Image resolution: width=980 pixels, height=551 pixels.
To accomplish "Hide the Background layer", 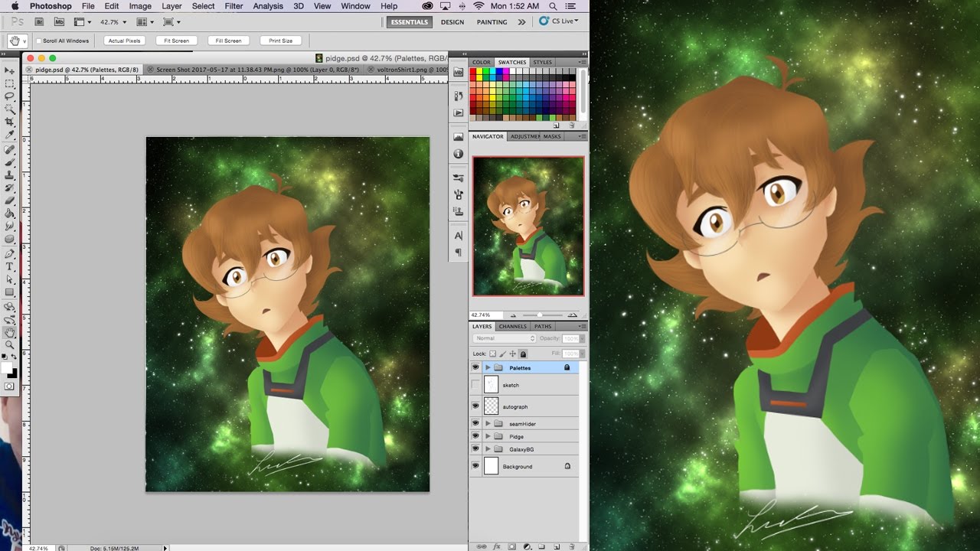I will [475, 466].
